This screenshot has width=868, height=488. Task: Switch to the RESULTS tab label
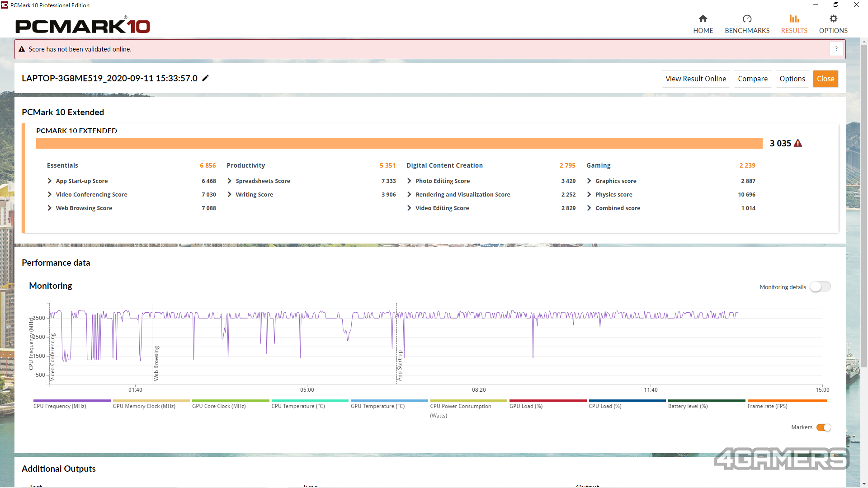[794, 30]
